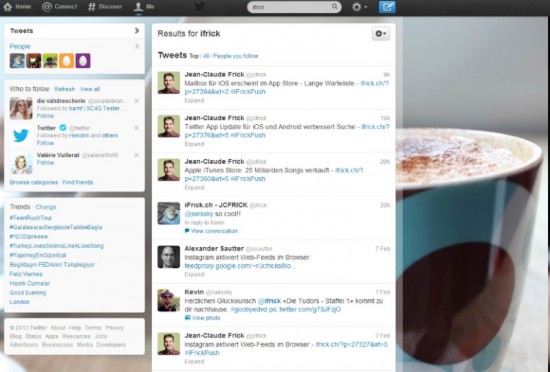The height and width of the screenshot is (372, 550).
Task: View conversation on the @swissky reply
Action: tap(214, 231)
